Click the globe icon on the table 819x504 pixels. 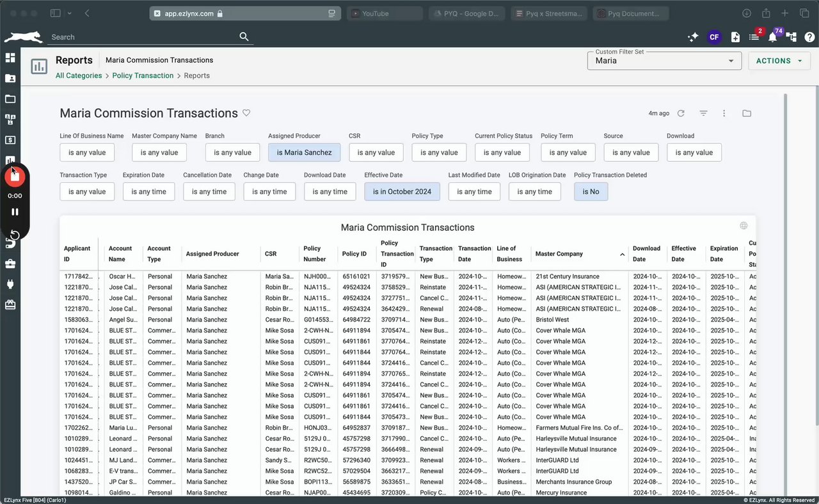pos(743,225)
